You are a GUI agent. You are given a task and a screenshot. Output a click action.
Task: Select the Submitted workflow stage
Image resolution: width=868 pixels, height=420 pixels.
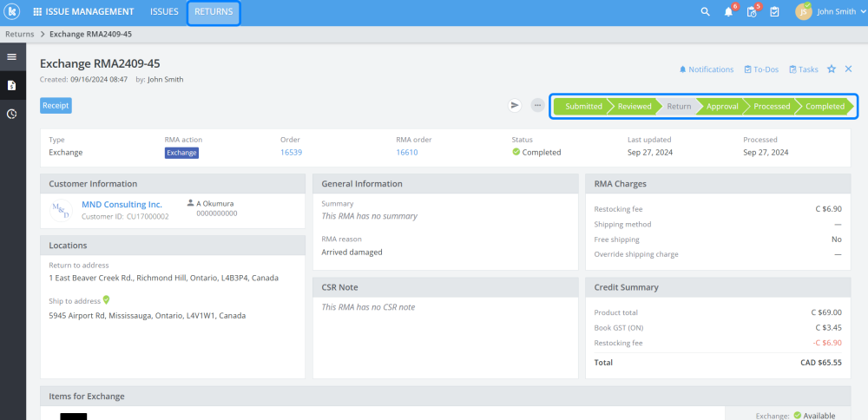(583, 106)
